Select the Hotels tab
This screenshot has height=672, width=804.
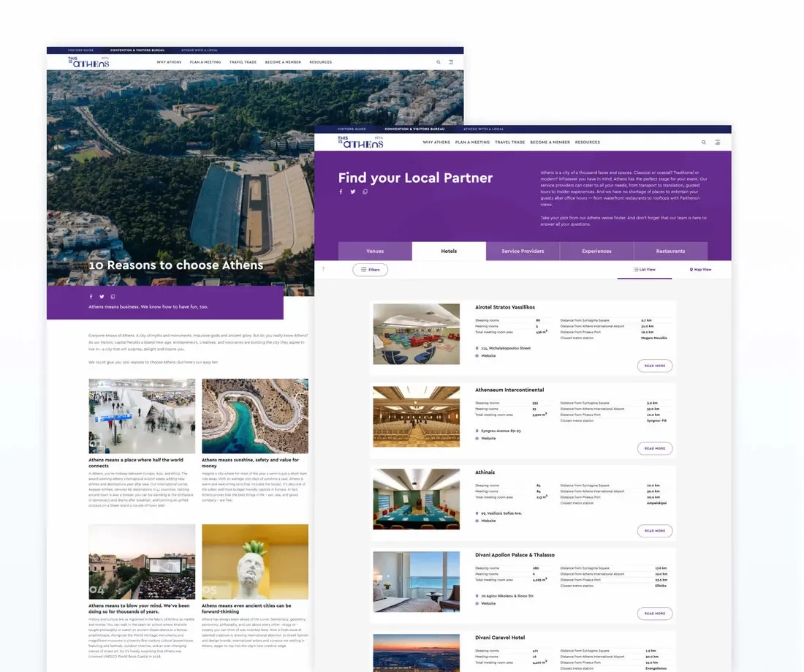450,252
